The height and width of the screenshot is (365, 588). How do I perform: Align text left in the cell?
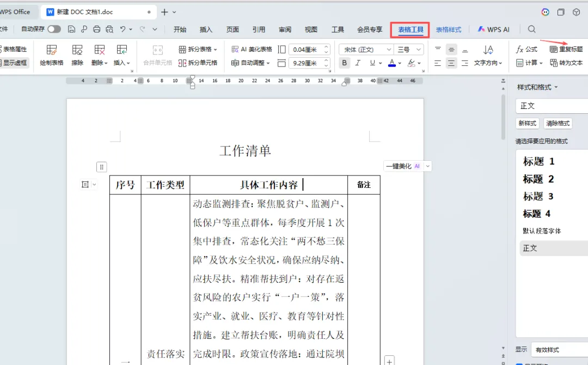point(438,63)
